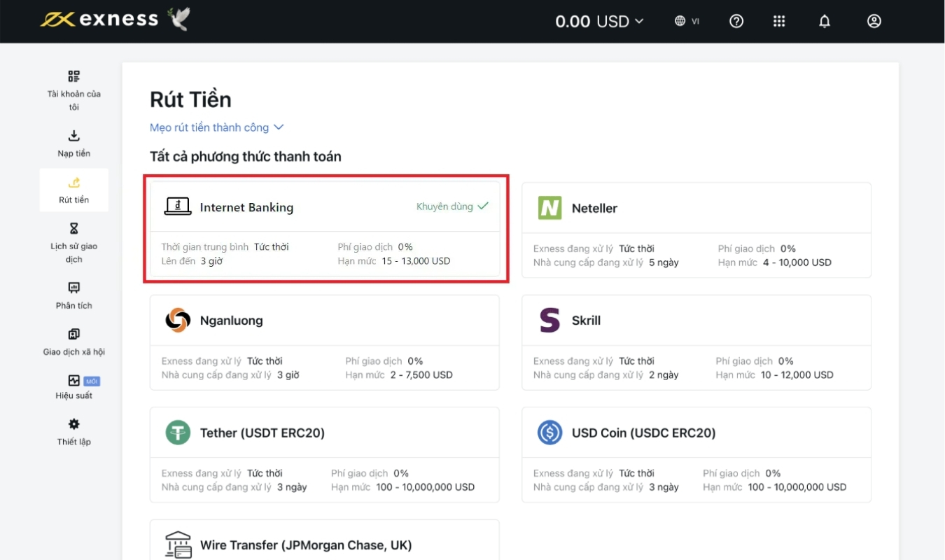The height and width of the screenshot is (560, 945).
Task: Select Rút tiền in sidebar
Action: 74,190
